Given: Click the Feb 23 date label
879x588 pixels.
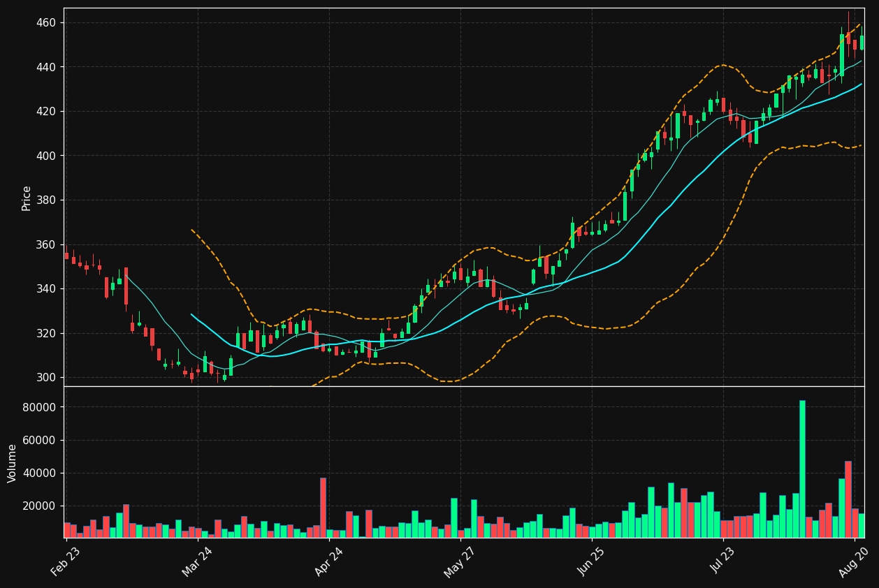Looking at the screenshot, I should [65, 561].
